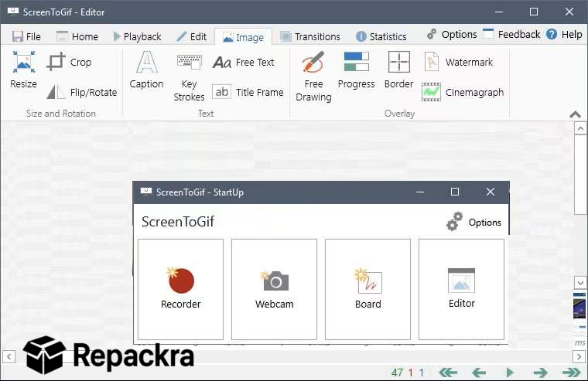Viewport: 588px width, 381px height.
Task: Select Free Drawing tool
Action: click(313, 77)
